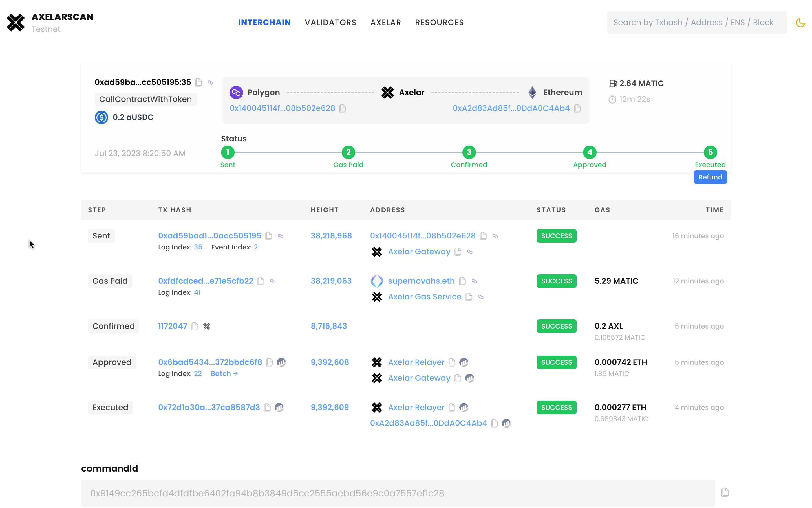Open Etherscan icon for Approved row Axelar Relayer
The height and width of the screenshot is (508, 812).
(464, 362)
